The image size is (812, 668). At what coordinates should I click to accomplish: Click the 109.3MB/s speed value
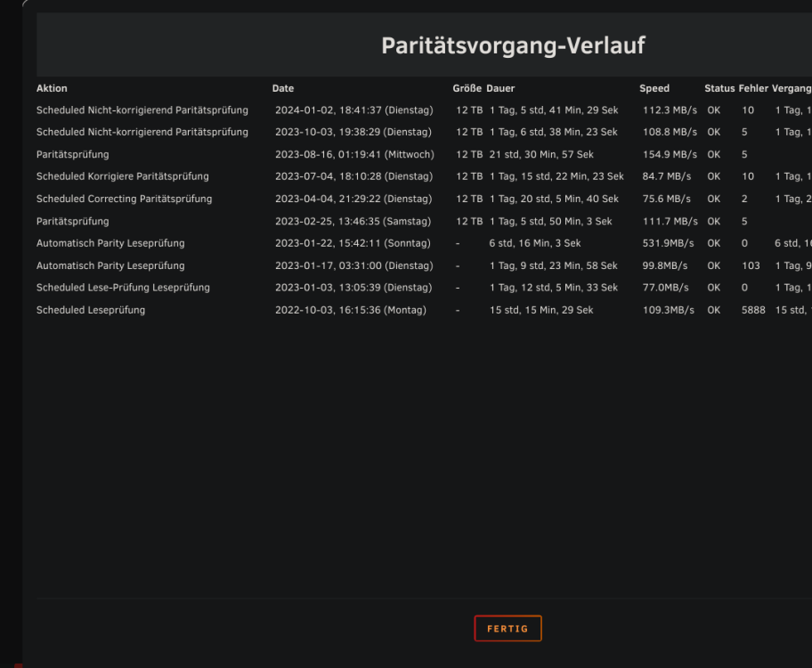pos(668,310)
